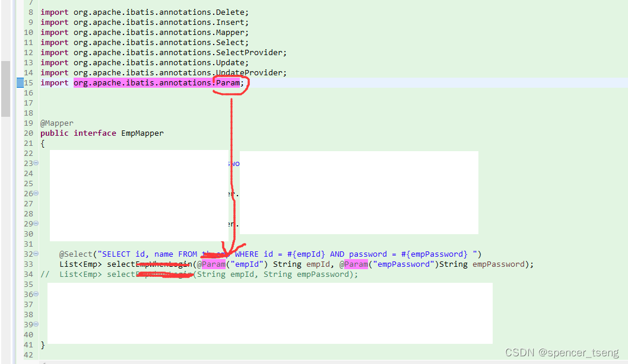Collapse the @Select method fold on line 32
Viewport: 628px width, 364px height.
[x=35, y=254]
